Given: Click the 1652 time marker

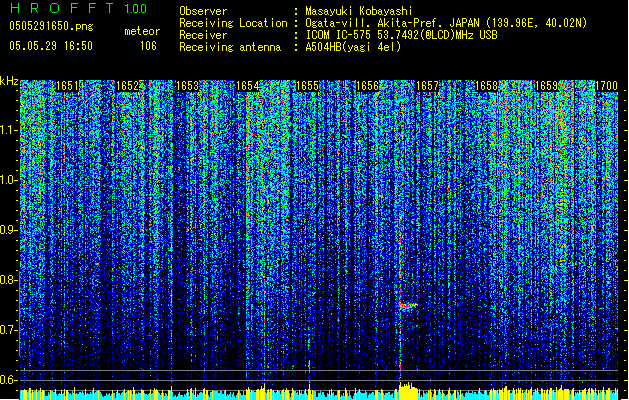Looking at the screenshot, I should tap(127, 86).
